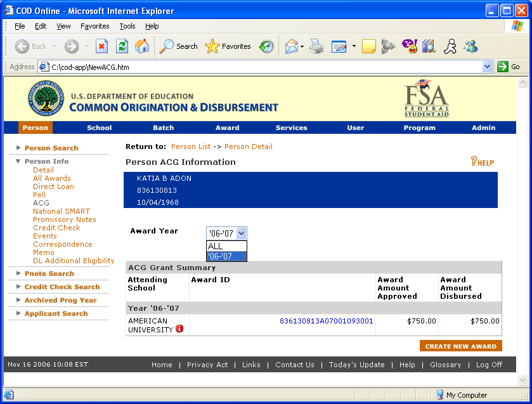Expand the address bar dropdown arrow
The width and height of the screenshot is (532, 404).
coord(487,67)
